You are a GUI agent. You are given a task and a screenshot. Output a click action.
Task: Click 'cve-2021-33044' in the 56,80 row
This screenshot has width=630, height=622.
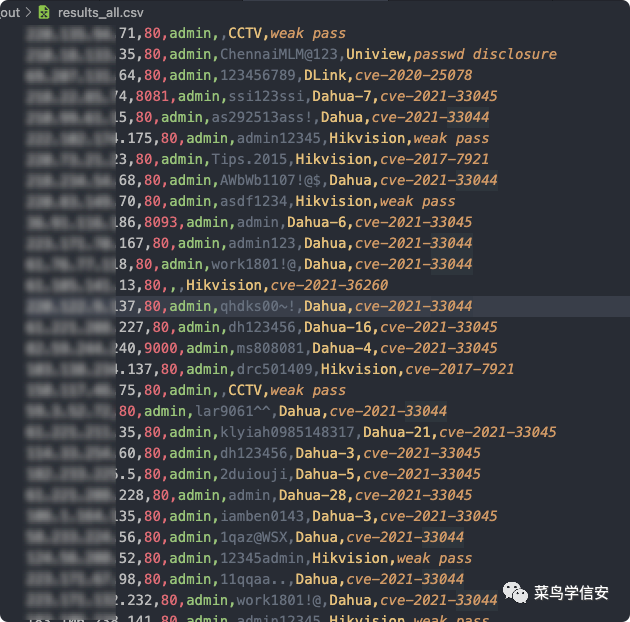(x=405, y=537)
